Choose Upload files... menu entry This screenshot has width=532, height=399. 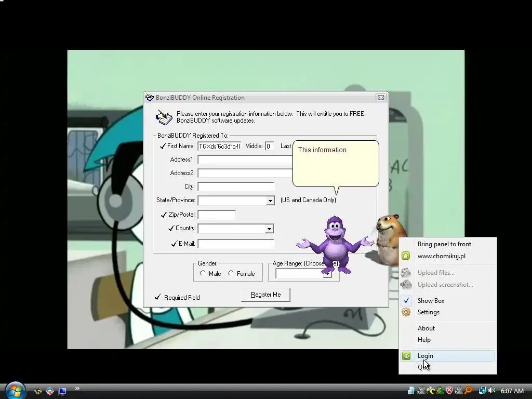click(x=436, y=272)
